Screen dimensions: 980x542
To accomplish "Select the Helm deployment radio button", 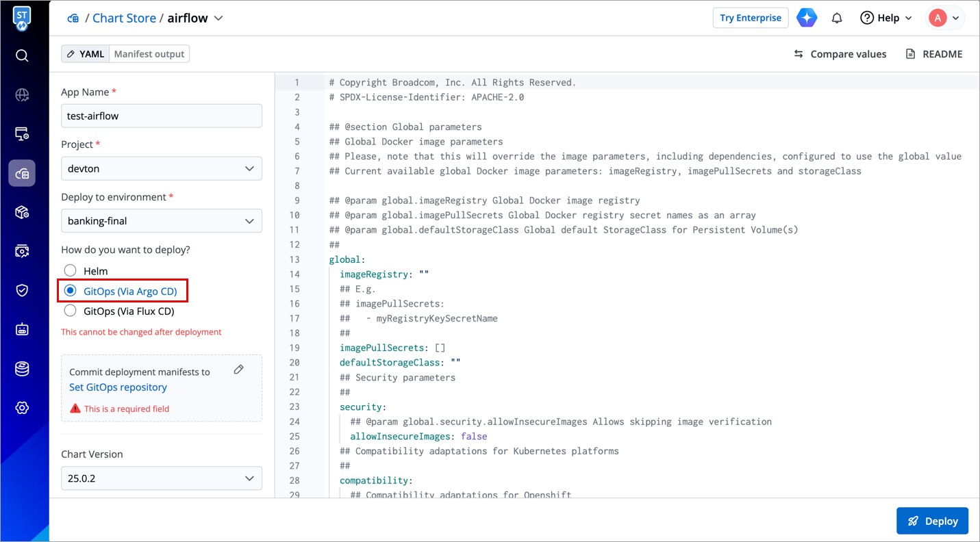I will coord(70,271).
